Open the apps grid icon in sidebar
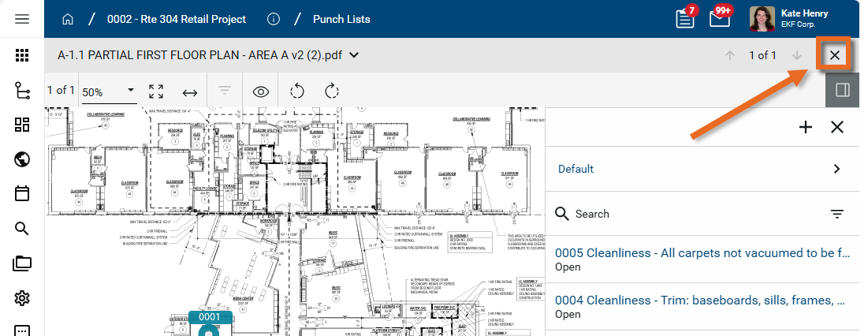The width and height of the screenshot is (868, 336). [x=22, y=55]
